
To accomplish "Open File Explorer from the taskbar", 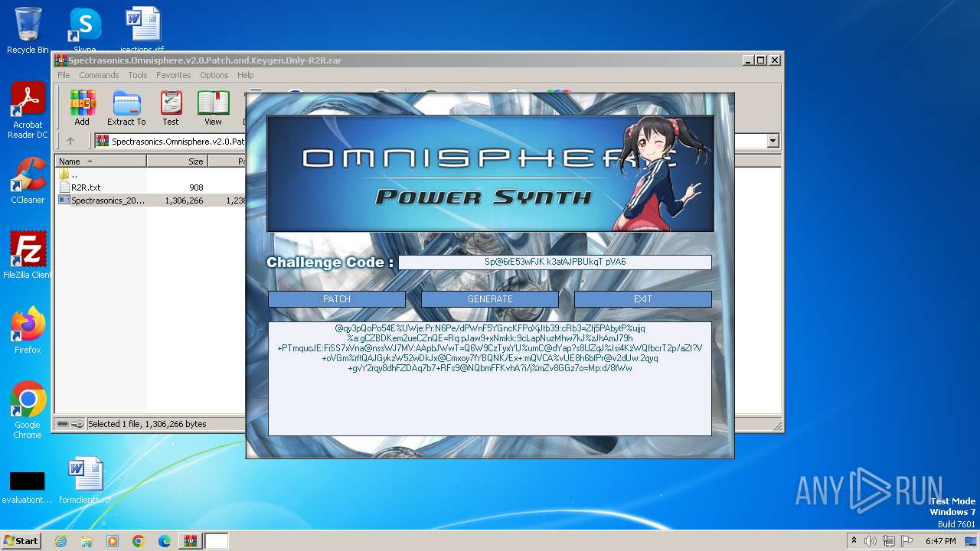I will [87, 541].
